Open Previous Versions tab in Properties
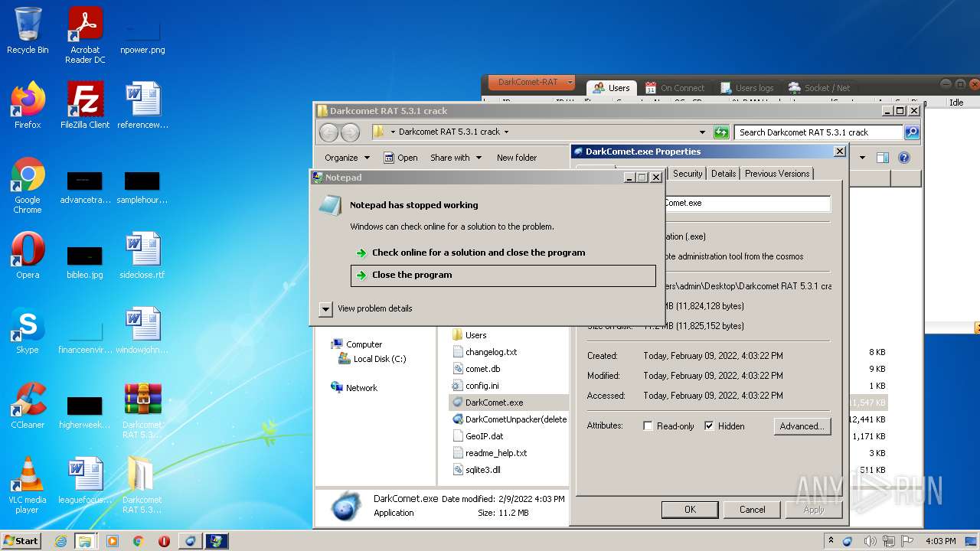 pyautogui.click(x=777, y=174)
